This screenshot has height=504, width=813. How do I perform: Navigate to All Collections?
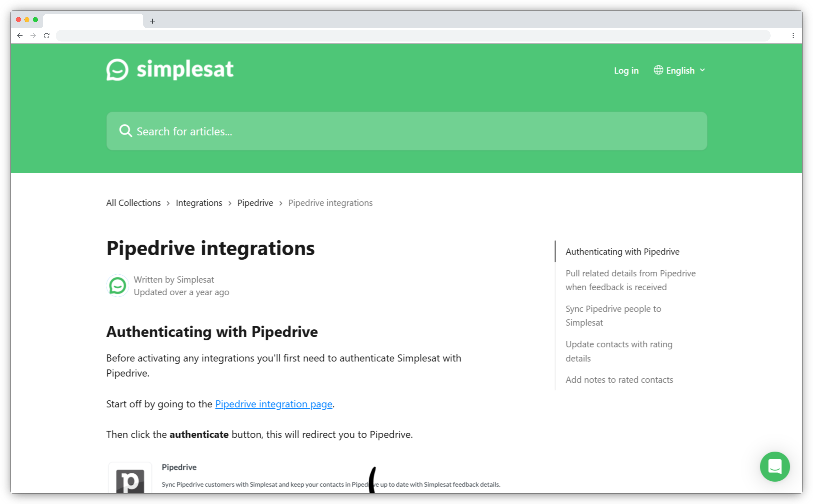[133, 203]
